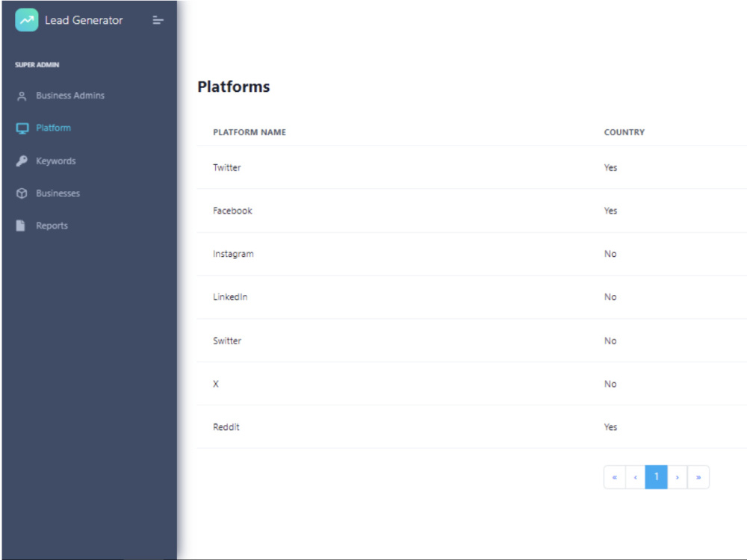Screen dimensions: 747x560
Task: Collapse sidebar using hamburger menu icon
Action: (158, 20)
